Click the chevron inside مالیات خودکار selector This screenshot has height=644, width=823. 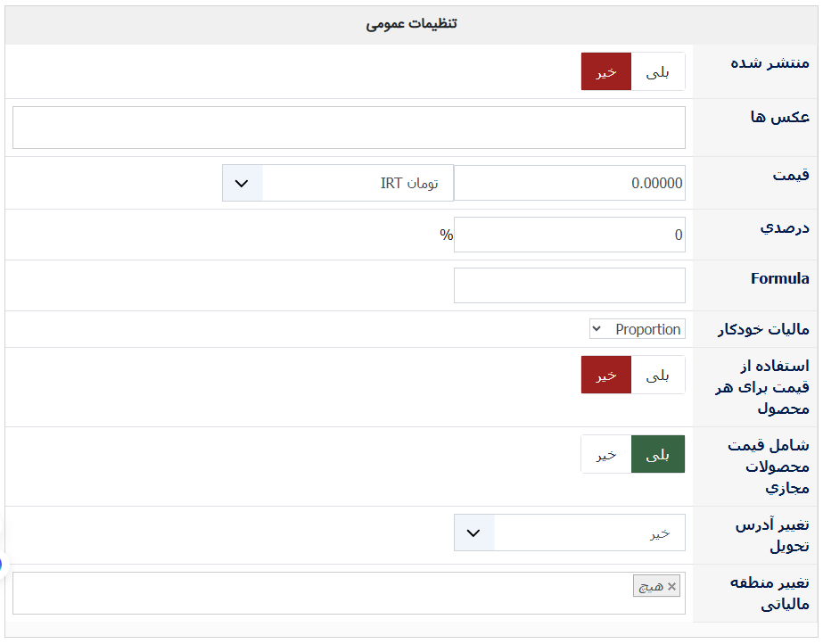[598, 329]
